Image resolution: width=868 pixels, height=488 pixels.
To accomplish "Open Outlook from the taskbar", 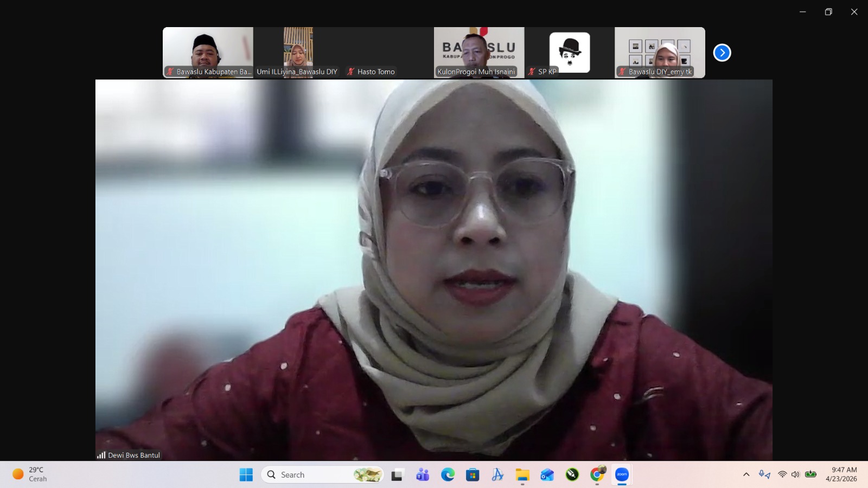I will [547, 475].
